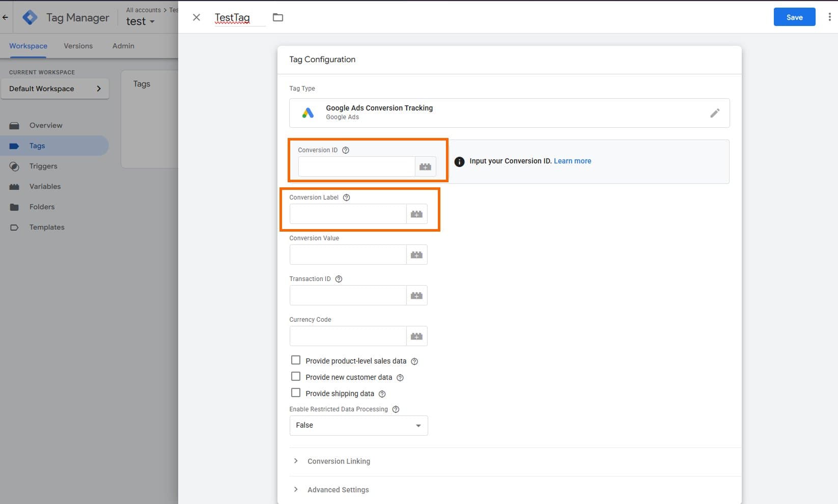Open the Admin tab
This screenshot has width=838, height=504.
pos(123,46)
